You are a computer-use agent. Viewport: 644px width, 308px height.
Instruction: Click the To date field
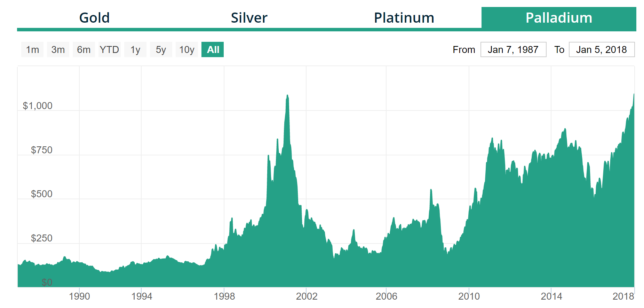point(602,49)
